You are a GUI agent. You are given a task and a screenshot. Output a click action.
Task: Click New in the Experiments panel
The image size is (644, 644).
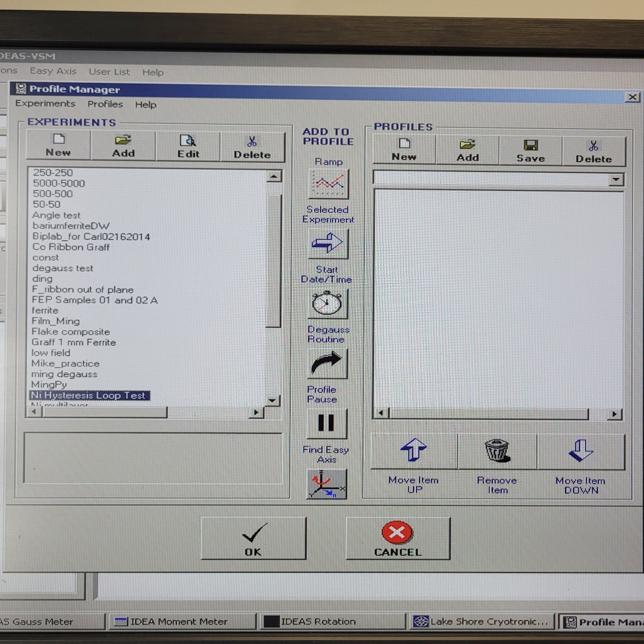(59, 145)
